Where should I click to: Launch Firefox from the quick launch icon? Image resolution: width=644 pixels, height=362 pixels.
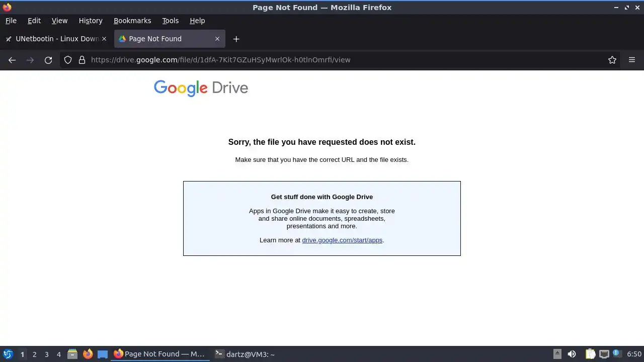88,354
